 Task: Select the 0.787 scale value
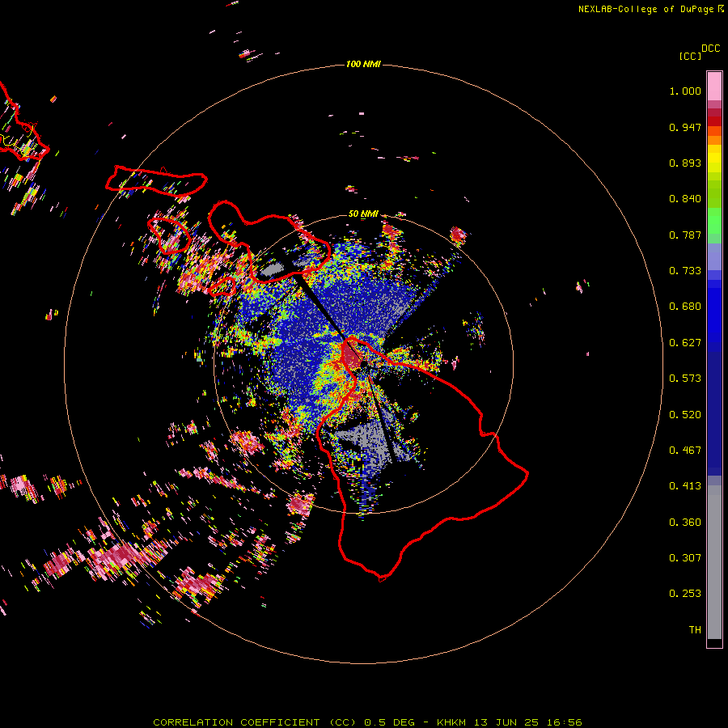point(685,235)
